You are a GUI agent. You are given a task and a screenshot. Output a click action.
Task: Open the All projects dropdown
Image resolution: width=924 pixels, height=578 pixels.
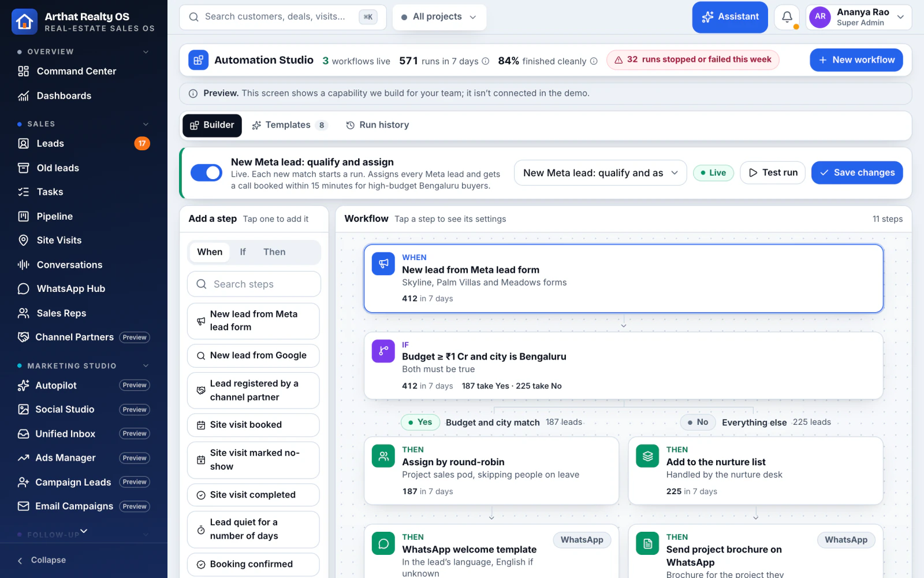coord(439,17)
